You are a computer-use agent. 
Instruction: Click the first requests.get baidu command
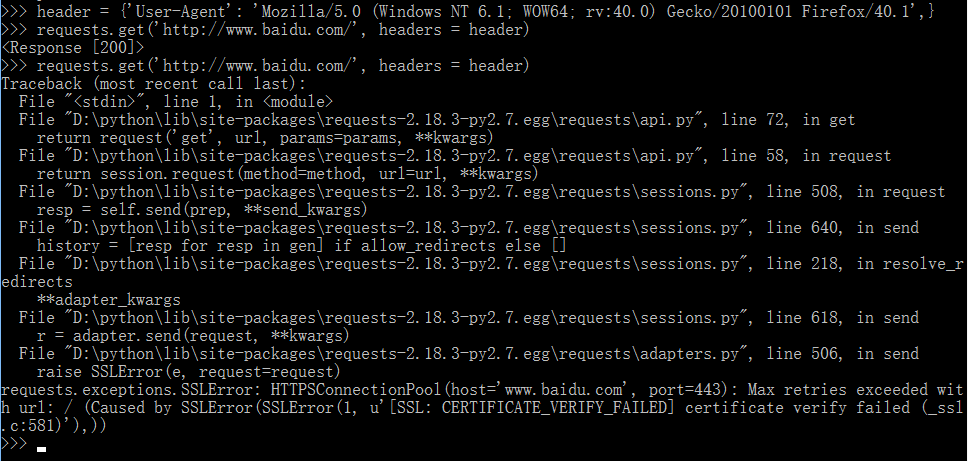(283, 30)
